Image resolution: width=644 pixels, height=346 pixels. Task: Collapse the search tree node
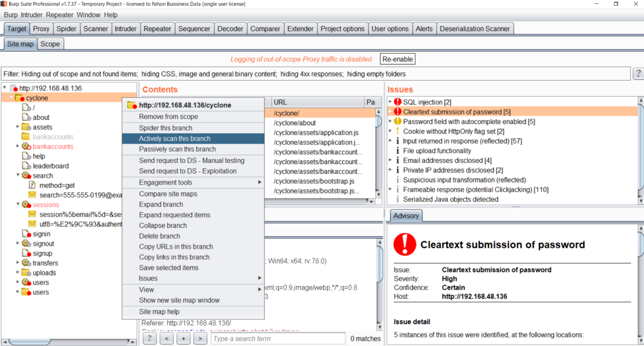pos(18,176)
